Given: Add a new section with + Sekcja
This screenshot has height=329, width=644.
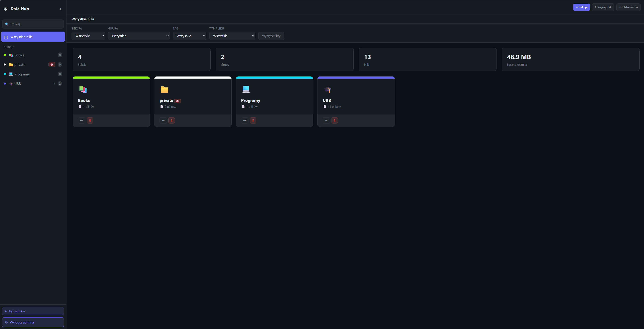Looking at the screenshot, I should [x=581, y=7].
